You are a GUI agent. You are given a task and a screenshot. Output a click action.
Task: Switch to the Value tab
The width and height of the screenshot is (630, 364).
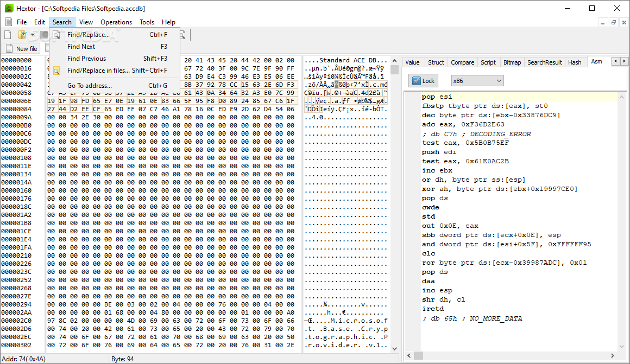(x=412, y=62)
